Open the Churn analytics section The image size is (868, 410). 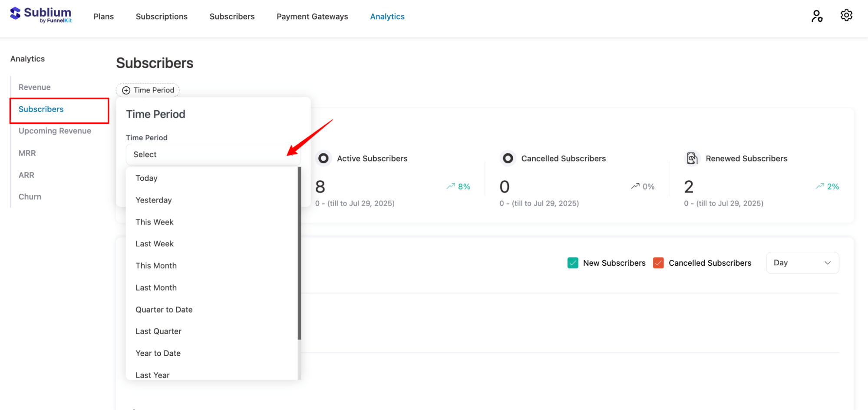pyautogui.click(x=30, y=196)
